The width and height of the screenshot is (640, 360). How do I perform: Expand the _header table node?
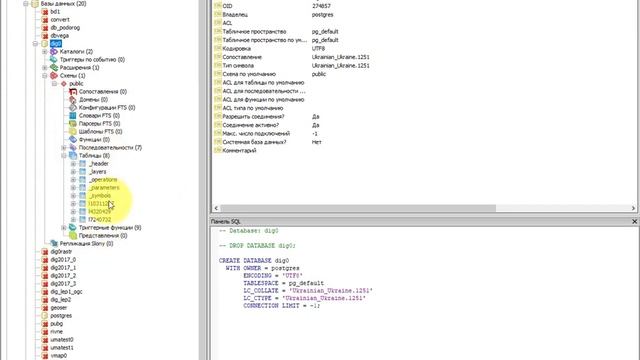73,164
